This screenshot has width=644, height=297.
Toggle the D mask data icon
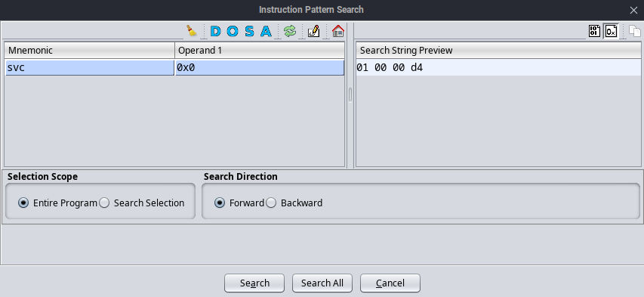tap(215, 31)
